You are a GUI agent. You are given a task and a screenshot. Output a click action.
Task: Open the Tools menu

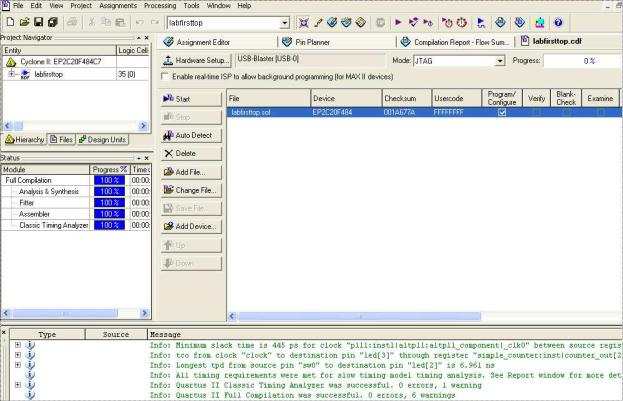coord(191,6)
